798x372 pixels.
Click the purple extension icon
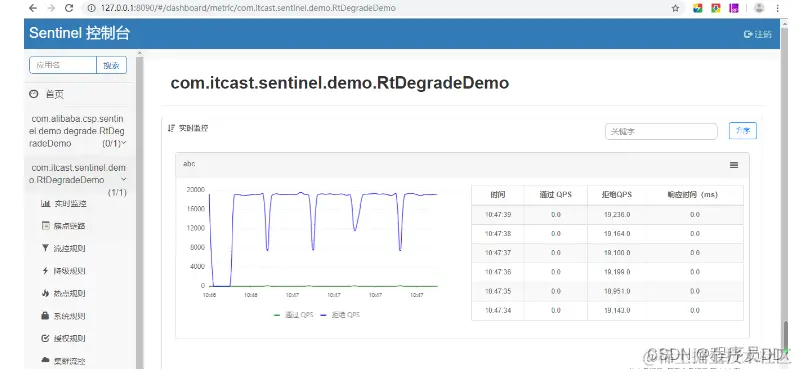(733, 8)
